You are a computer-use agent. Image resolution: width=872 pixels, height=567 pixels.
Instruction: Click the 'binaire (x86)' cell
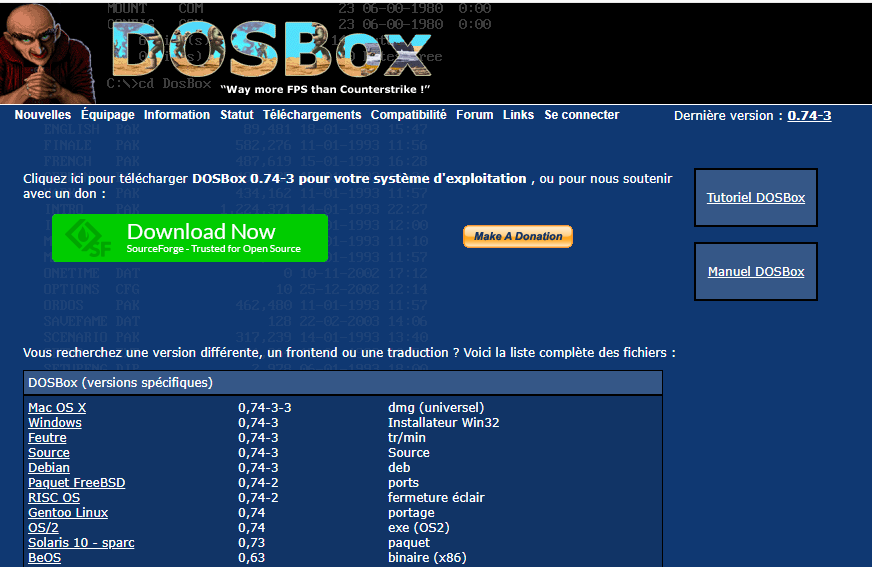tap(427, 558)
